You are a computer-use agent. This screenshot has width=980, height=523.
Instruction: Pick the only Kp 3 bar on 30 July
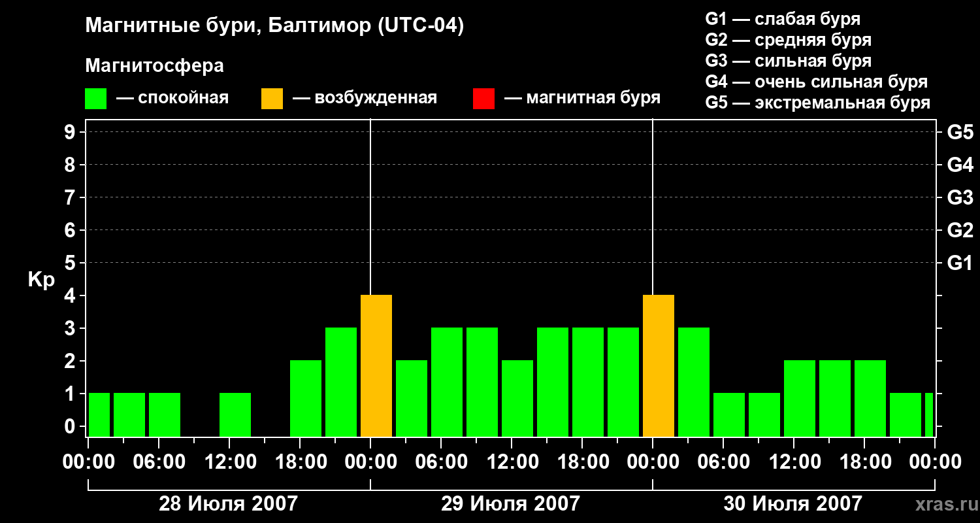[x=694, y=382]
